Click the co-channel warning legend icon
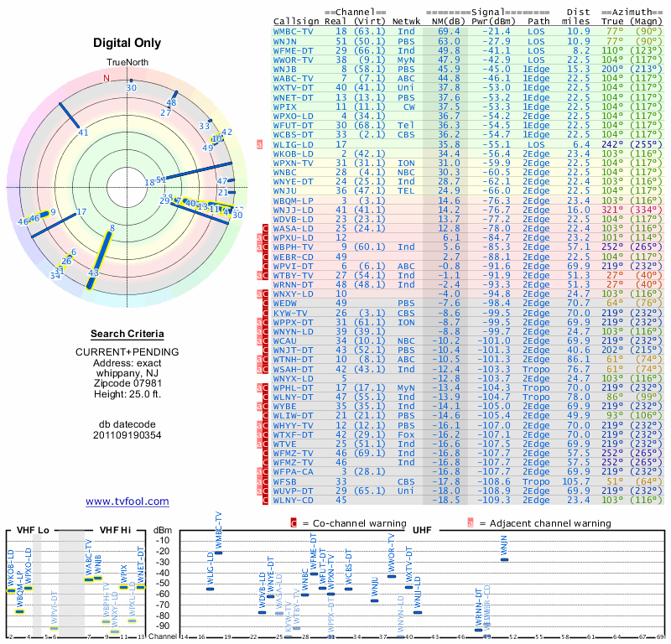This screenshot has height=644, width=671. 294,523
